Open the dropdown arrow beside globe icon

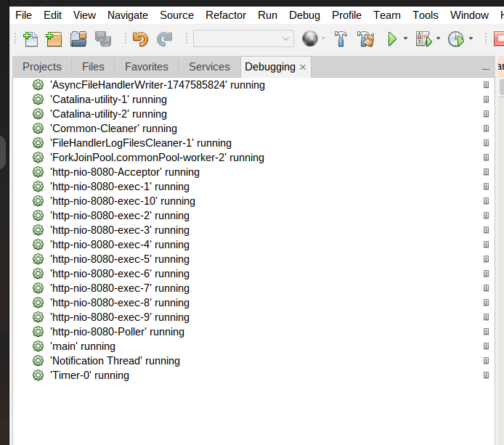323,38
